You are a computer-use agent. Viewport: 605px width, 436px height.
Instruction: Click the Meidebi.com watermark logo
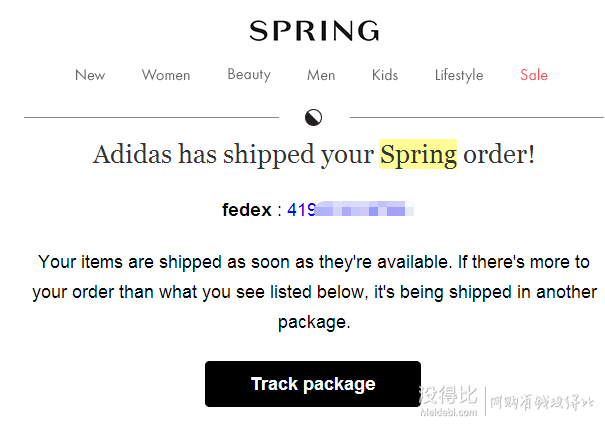pyautogui.click(x=448, y=401)
